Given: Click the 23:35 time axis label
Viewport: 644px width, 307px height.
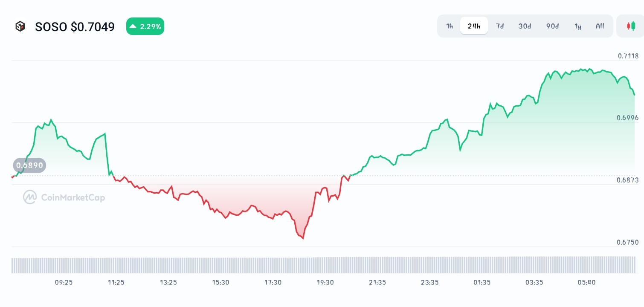Looking at the screenshot, I should pyautogui.click(x=430, y=282).
